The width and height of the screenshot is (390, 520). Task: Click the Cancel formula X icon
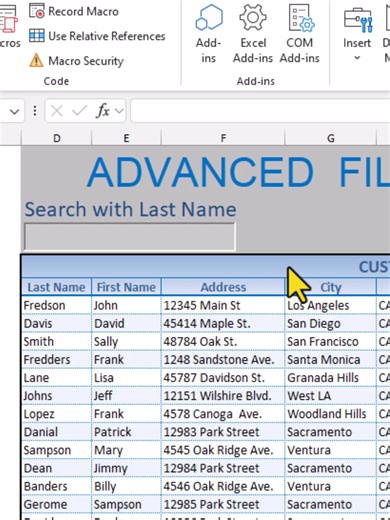(57, 111)
